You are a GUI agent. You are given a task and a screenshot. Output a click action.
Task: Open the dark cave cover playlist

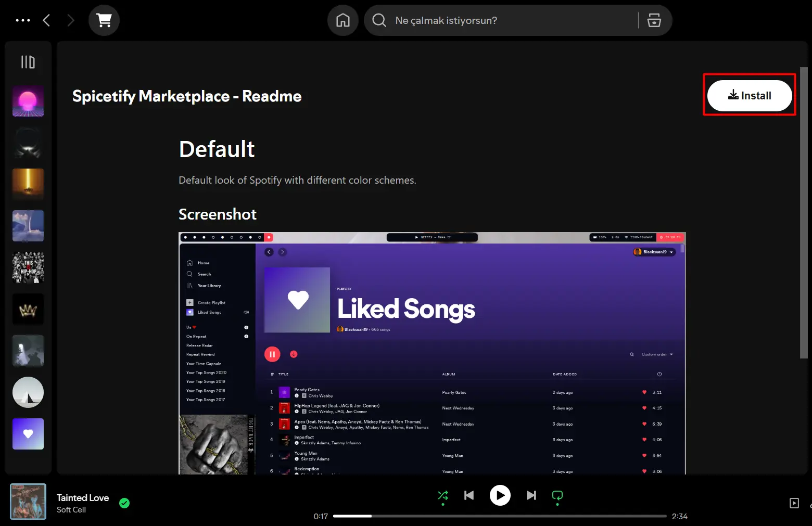(28, 351)
